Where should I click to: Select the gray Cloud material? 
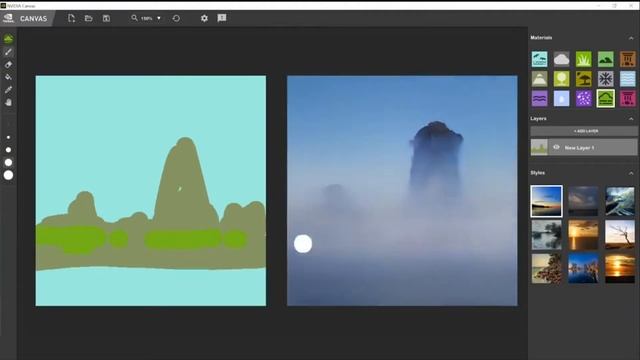pos(562,59)
